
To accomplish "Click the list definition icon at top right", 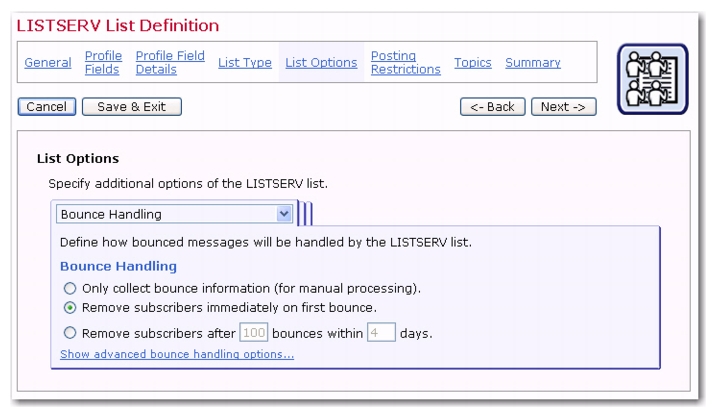I will pyautogui.click(x=653, y=79).
